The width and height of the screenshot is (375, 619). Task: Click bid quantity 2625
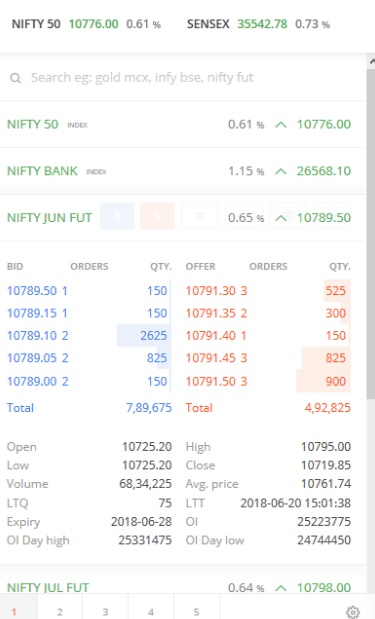pyautogui.click(x=154, y=336)
